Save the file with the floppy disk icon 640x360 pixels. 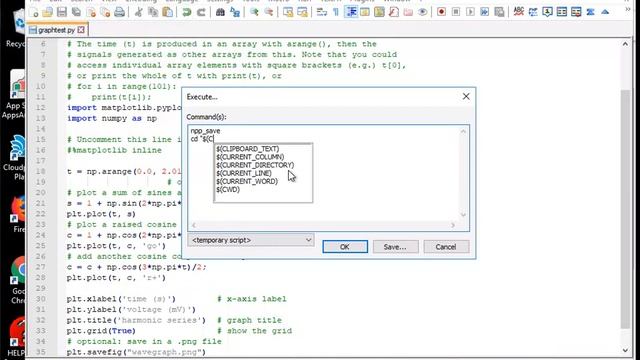click(62, 12)
